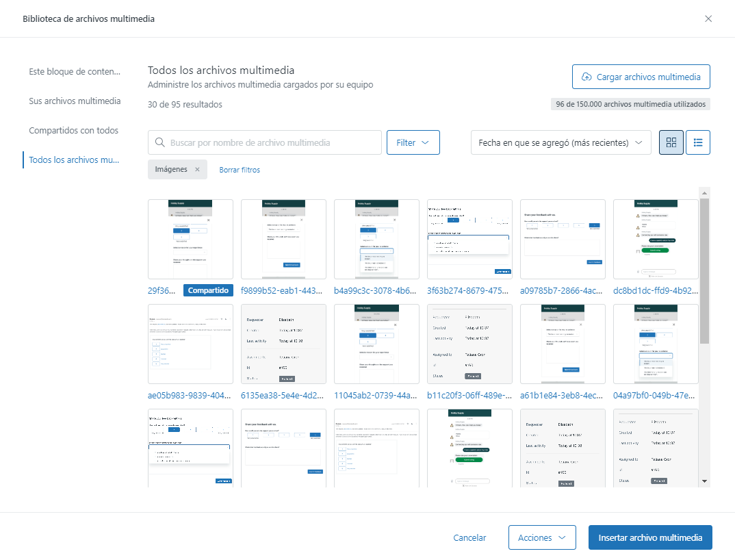Screen dimensions: 735x560
Task: Open the Filter dropdown
Action: pos(413,142)
